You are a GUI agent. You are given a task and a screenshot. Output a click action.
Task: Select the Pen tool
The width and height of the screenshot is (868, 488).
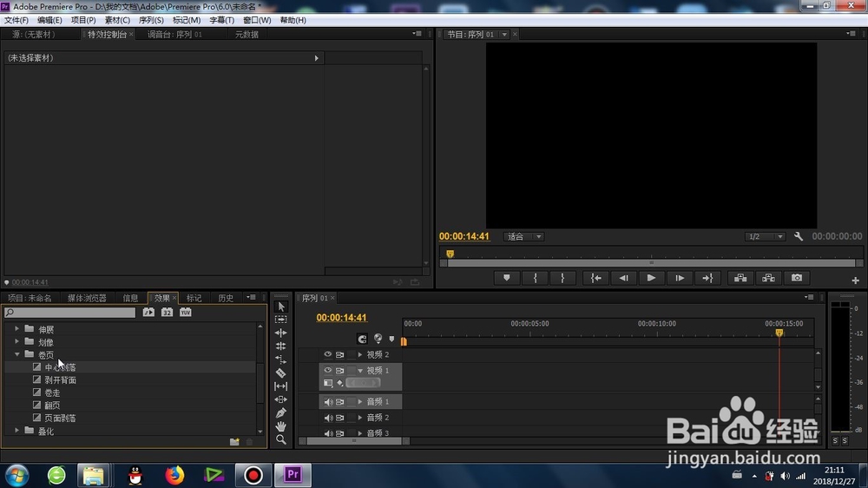(x=281, y=412)
